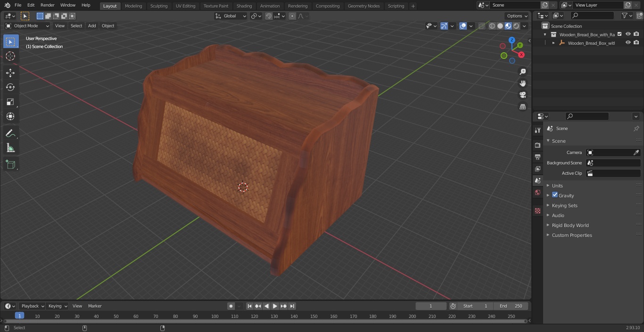
Task: Expand the Wooden_Bread_Box_witl object tree
Action: pyautogui.click(x=553, y=43)
